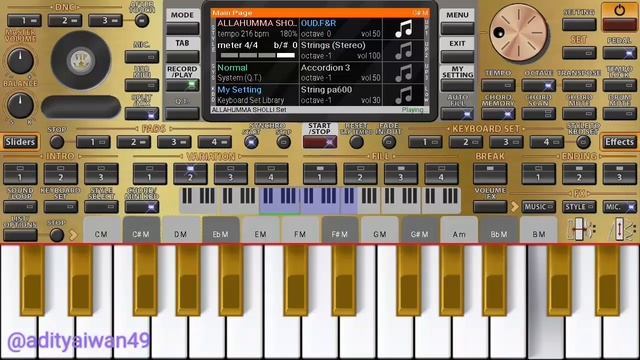Select Ending 2

579,174
